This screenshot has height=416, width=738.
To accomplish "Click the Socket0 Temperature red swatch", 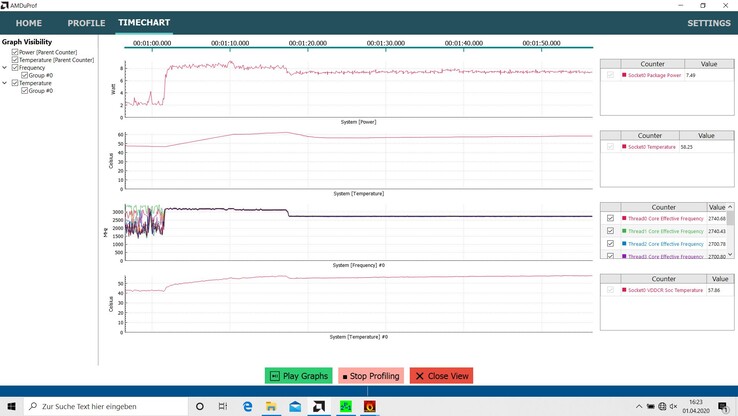I will coord(624,147).
